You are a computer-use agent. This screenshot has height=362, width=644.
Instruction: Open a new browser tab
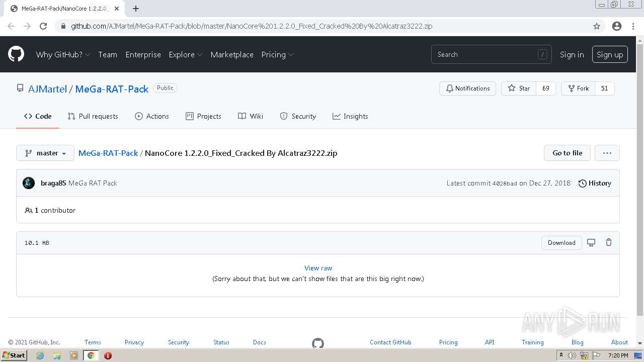(x=136, y=9)
